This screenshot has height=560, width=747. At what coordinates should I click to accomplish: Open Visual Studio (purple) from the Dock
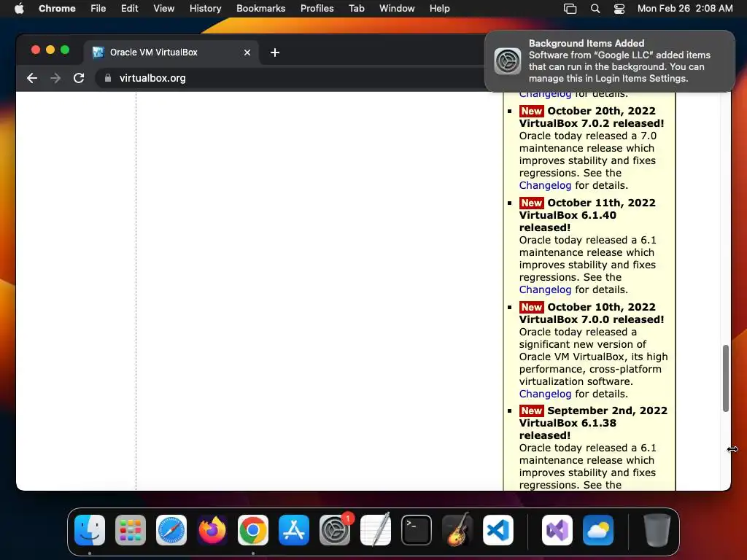point(557,529)
